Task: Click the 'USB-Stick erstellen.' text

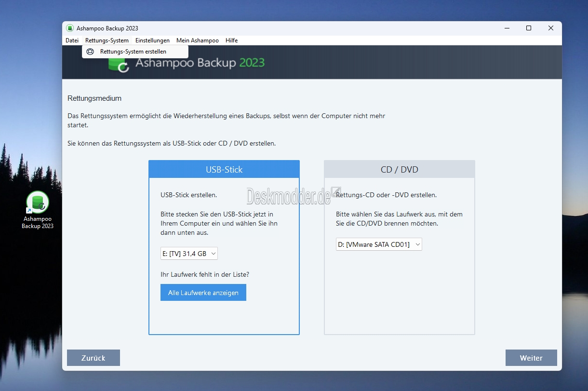Action: pyautogui.click(x=188, y=195)
